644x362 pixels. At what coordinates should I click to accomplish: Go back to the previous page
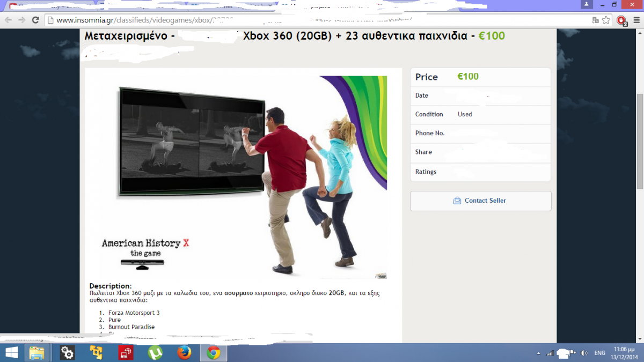[x=9, y=20]
